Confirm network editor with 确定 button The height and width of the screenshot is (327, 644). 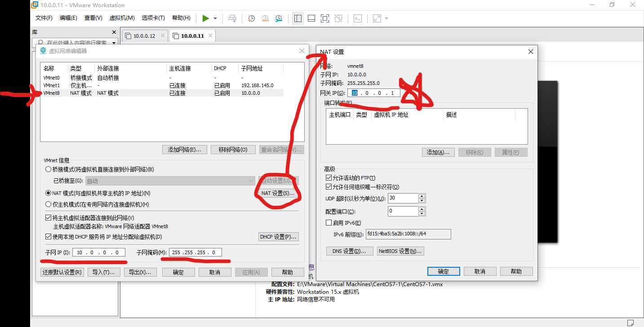[178, 272]
